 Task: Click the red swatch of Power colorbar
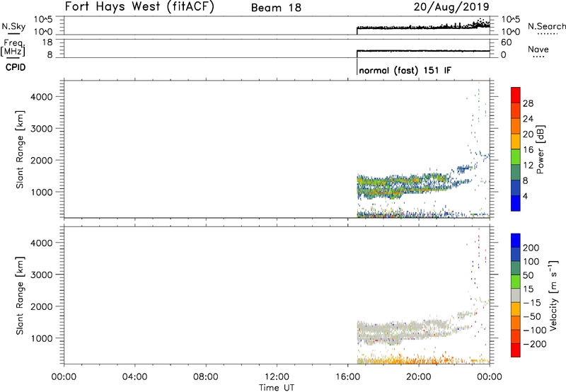point(516,95)
